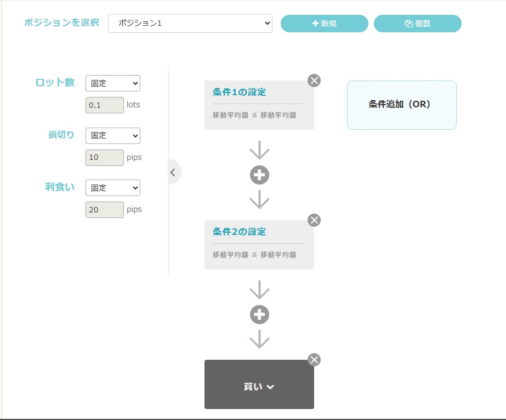The height and width of the screenshot is (420, 506).
Task: Click the plus icon between 条件1 and 条件2
Action: [259, 175]
